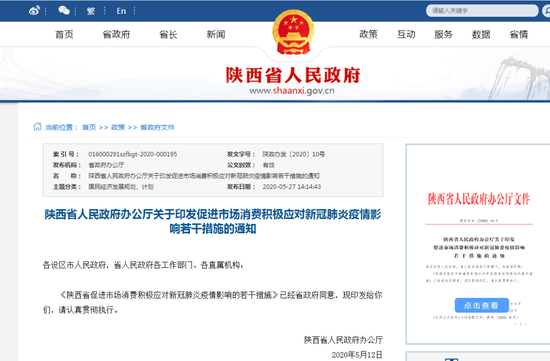Open the Weibo icon in top bar
550x361 pixels.
point(34,11)
